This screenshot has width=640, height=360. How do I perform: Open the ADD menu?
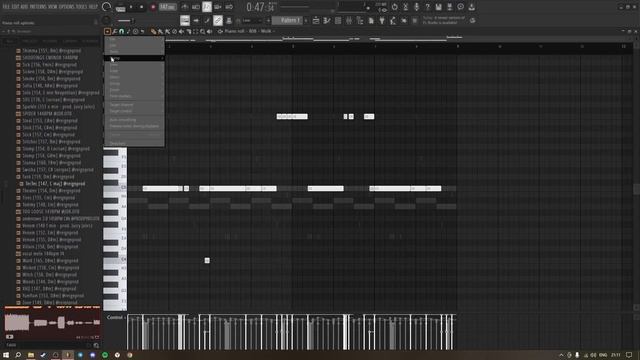24,7
